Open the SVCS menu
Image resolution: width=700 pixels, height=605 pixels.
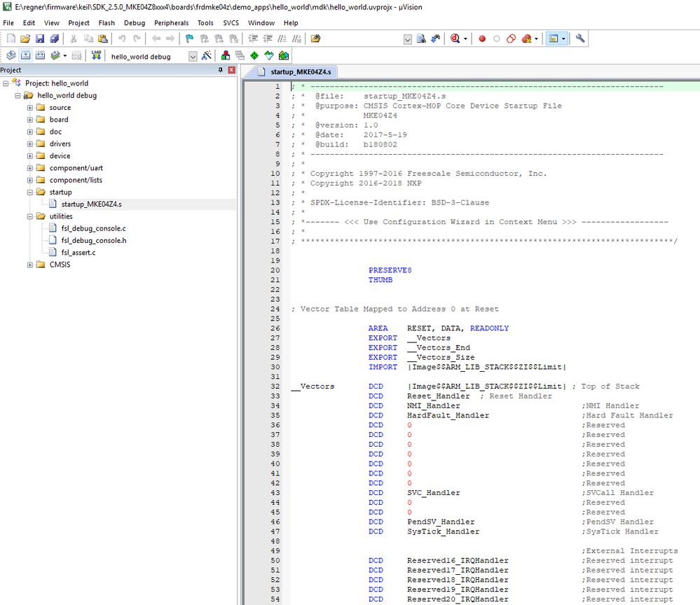tap(231, 22)
